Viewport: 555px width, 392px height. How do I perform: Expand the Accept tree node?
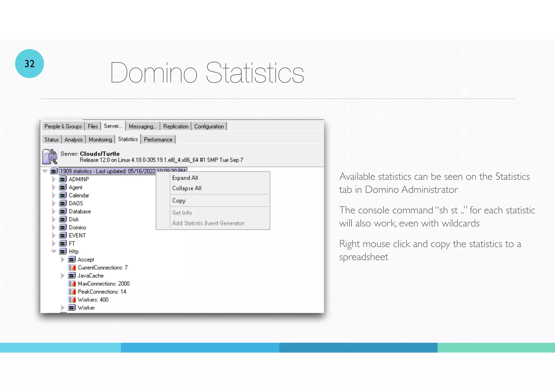(x=63, y=260)
